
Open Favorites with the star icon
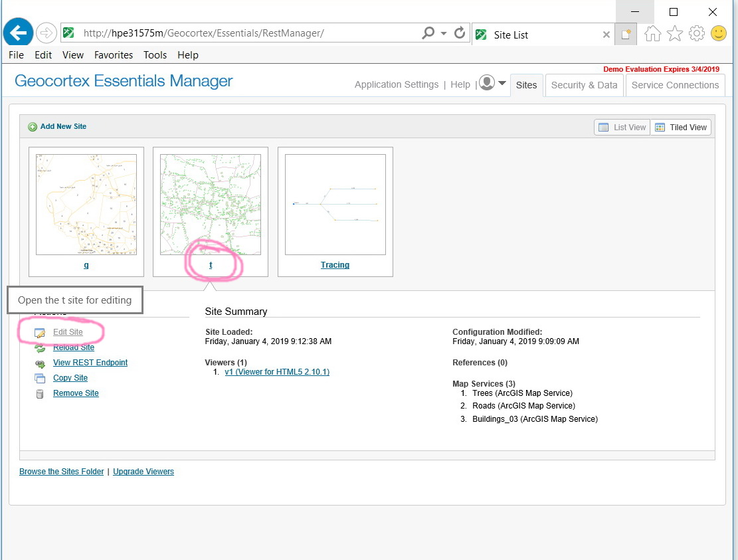[x=674, y=33]
